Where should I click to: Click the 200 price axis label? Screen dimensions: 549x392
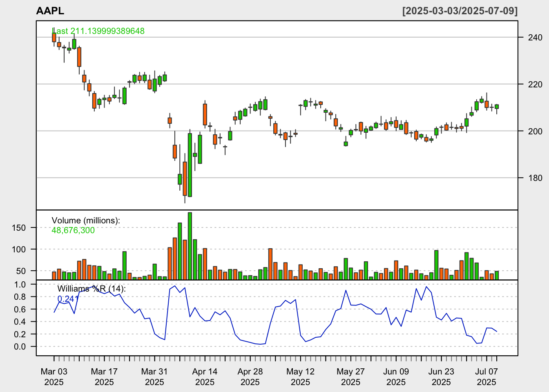tap(536, 131)
